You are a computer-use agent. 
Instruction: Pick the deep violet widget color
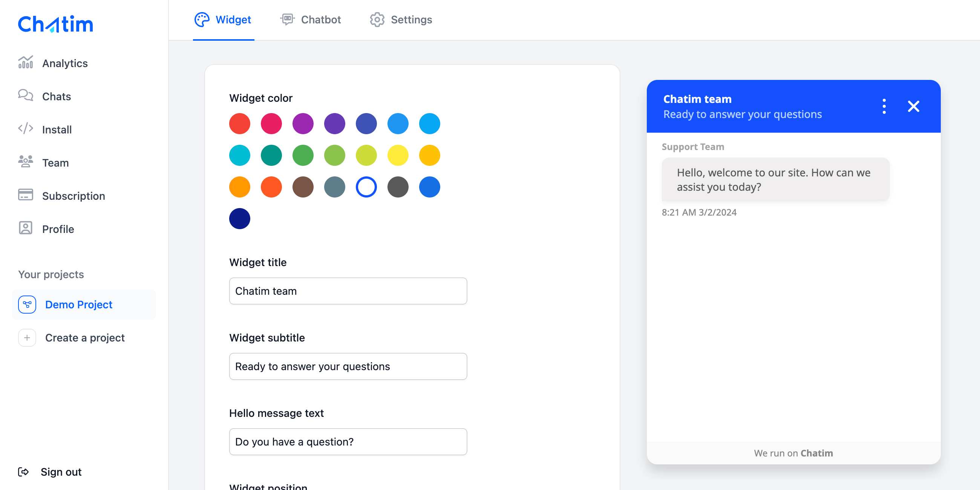coord(334,124)
